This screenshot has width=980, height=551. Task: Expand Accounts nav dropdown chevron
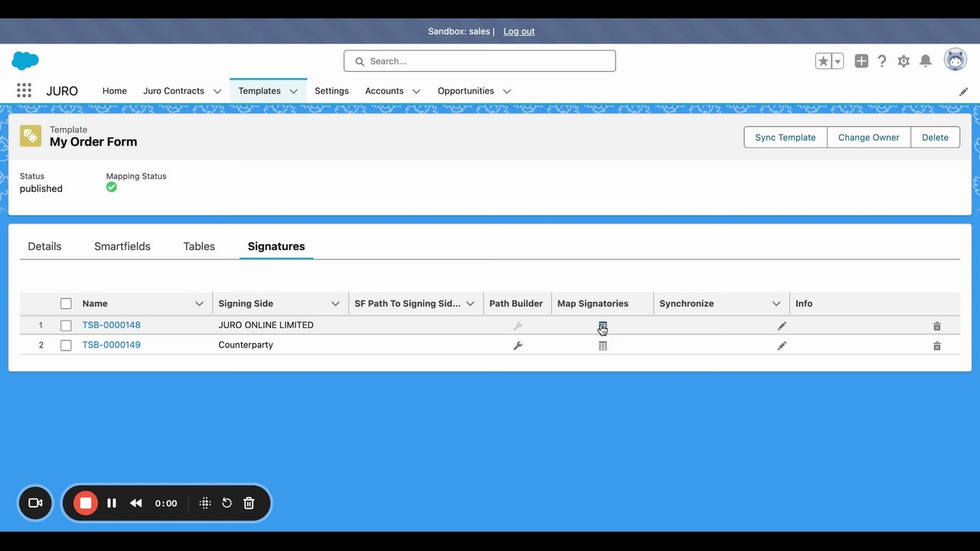click(416, 91)
